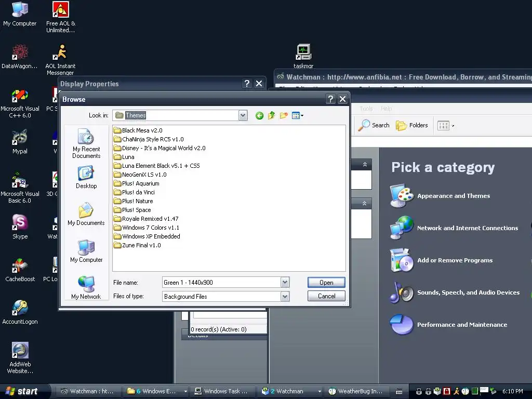Collapse the lower Control Panel side pane
The width and height of the screenshot is (532, 399).
click(x=364, y=204)
